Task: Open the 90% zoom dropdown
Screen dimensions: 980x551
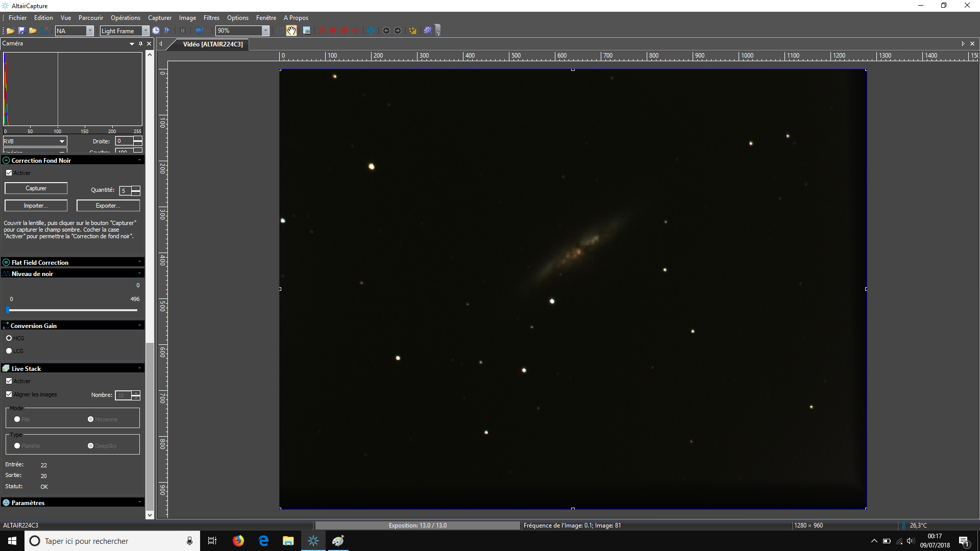Action: (x=265, y=31)
